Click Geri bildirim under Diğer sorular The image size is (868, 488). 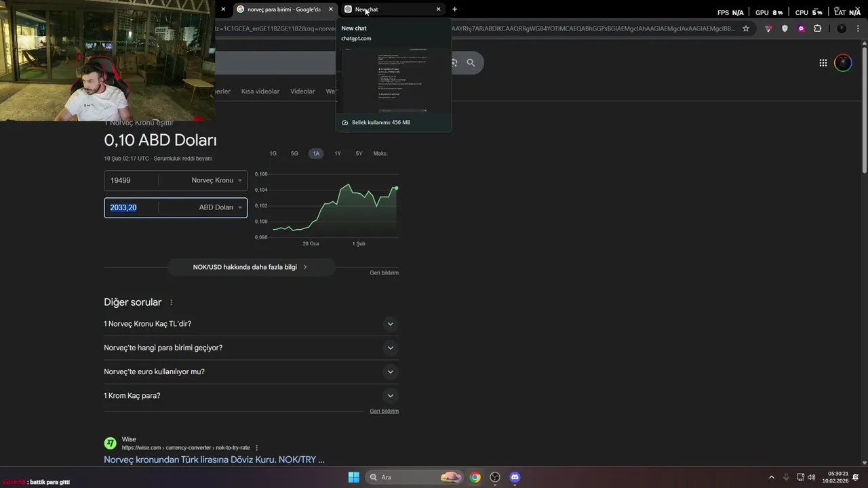click(x=384, y=411)
